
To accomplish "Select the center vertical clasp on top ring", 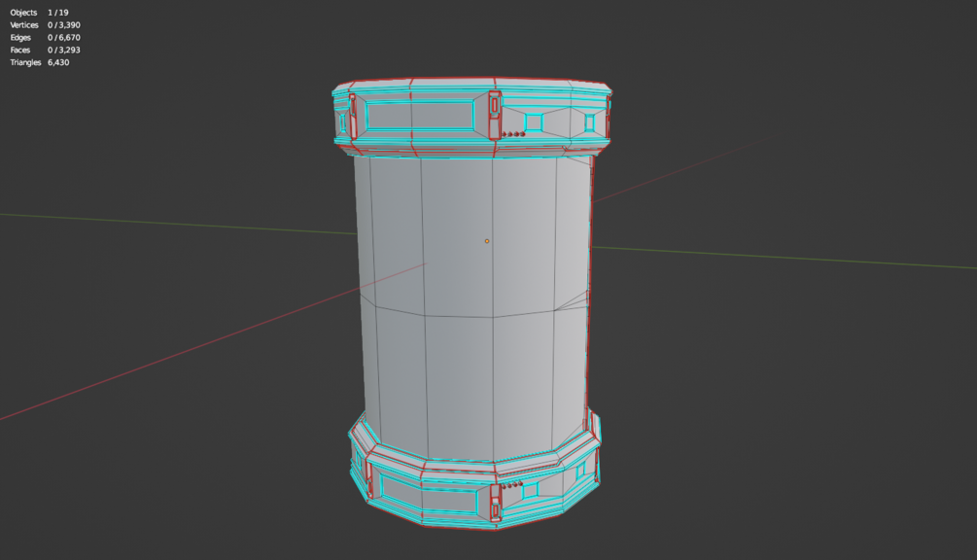I will [495, 116].
